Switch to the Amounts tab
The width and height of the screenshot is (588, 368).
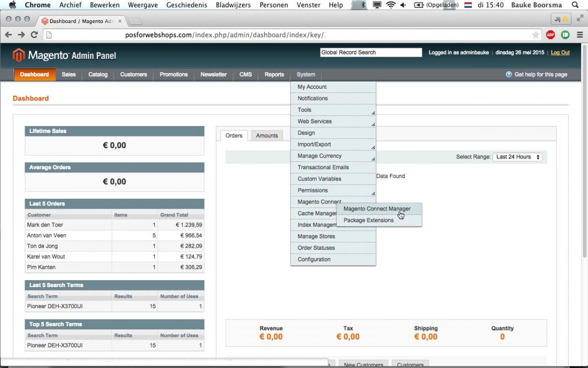[x=267, y=136]
